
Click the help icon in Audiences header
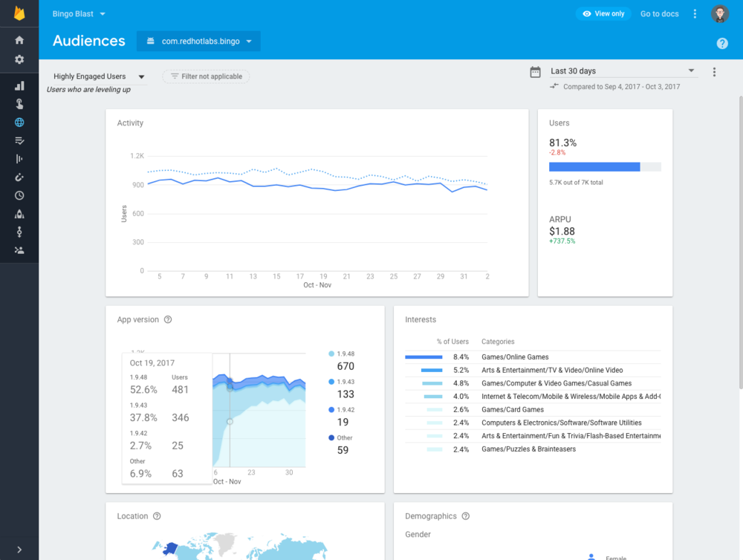tap(722, 44)
